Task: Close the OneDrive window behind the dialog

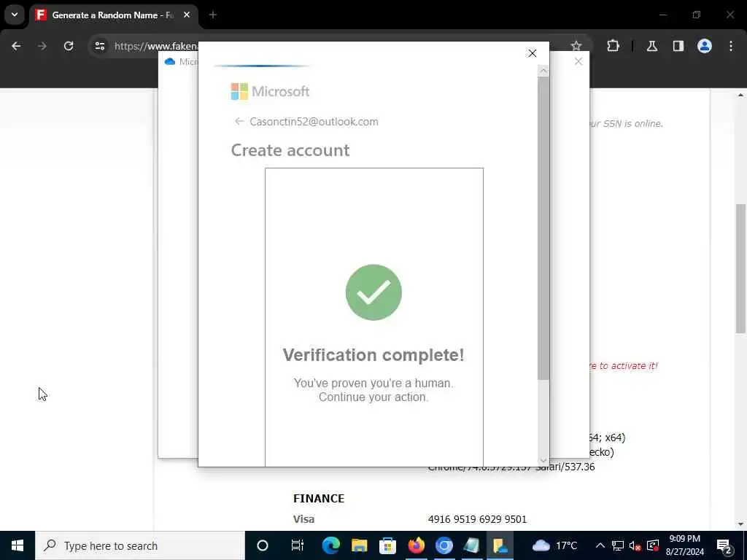Action: click(578, 61)
